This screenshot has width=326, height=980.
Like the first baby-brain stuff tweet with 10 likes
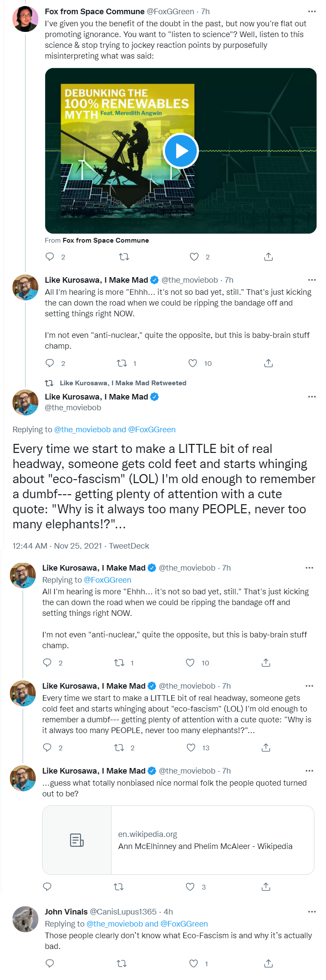193,363
